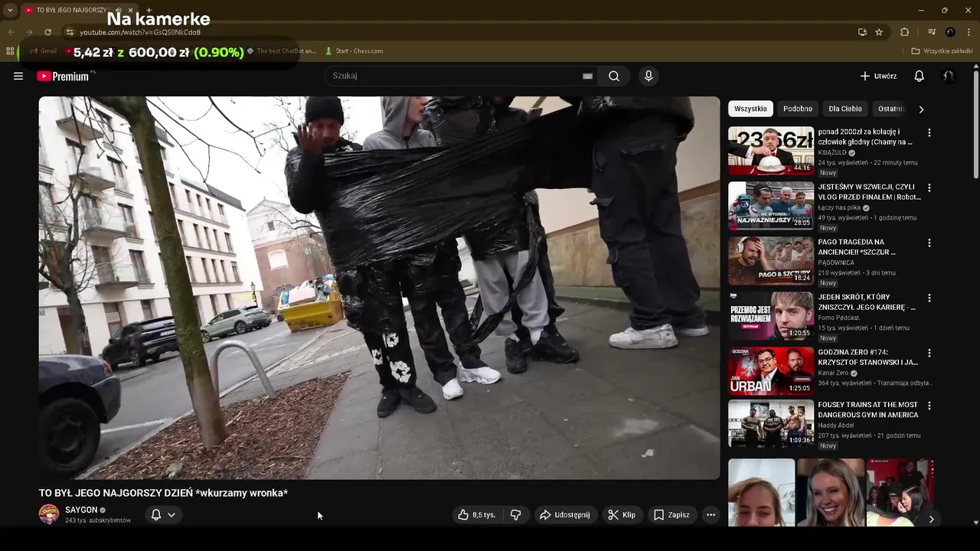Open KSIĄŻULO video thumbnail 44:16
Screen dimensions: 980x551
coord(771,151)
